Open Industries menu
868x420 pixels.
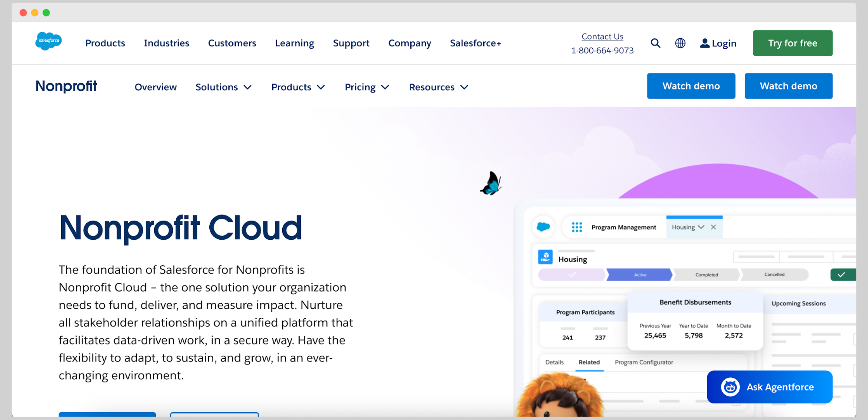click(166, 43)
